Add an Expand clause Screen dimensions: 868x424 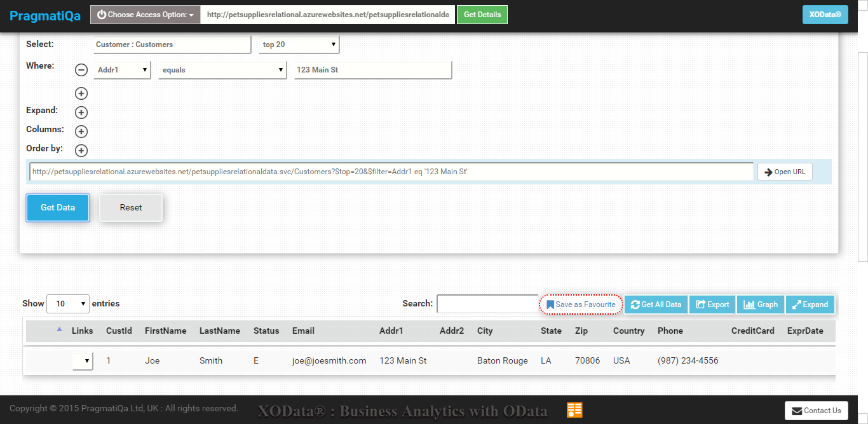click(x=81, y=113)
